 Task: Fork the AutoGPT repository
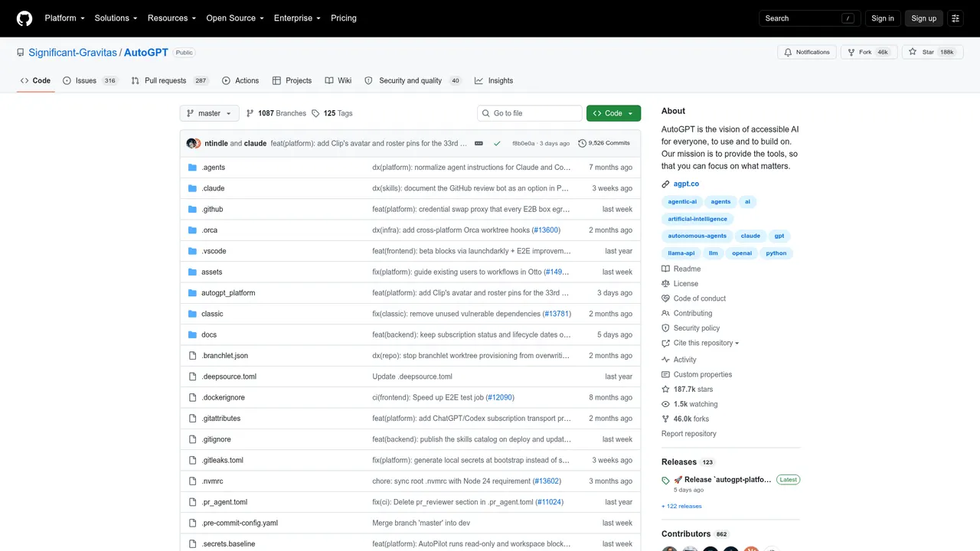[867, 52]
